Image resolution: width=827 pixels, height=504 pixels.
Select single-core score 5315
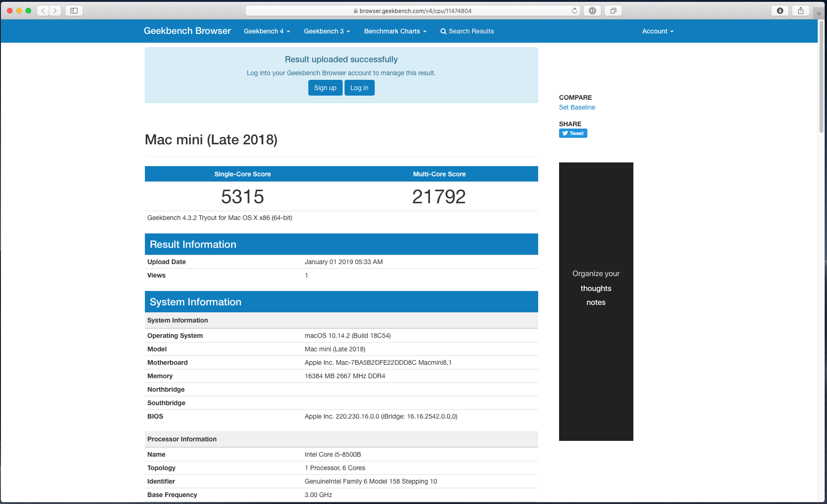[242, 197]
